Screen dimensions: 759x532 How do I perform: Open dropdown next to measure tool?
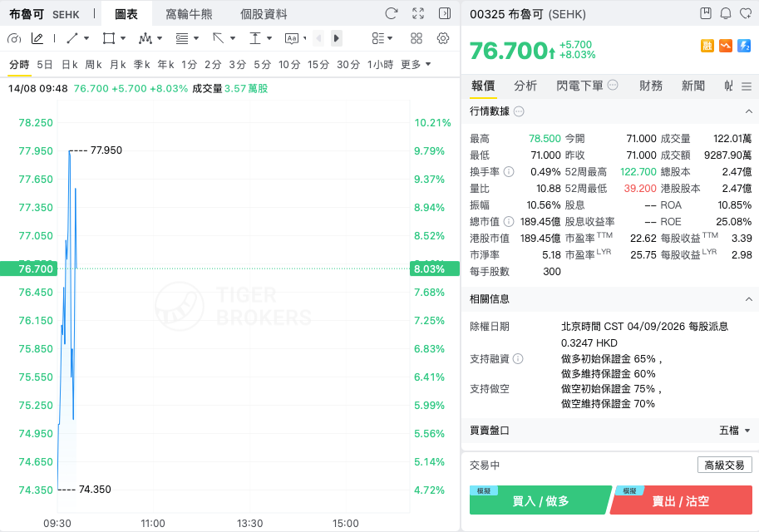269,38
